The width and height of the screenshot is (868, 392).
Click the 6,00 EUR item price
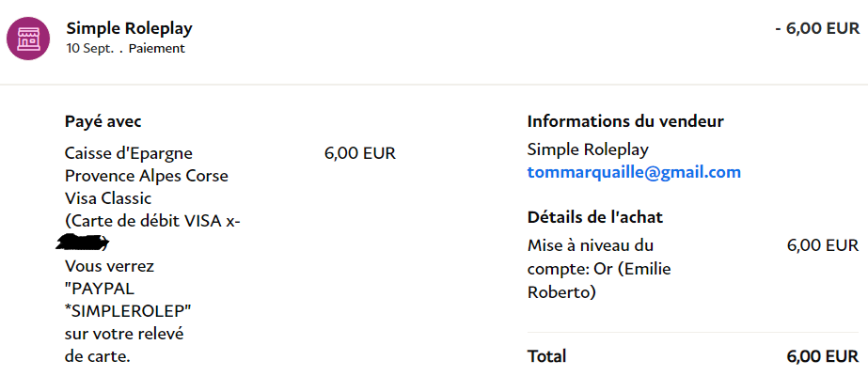[x=823, y=245]
